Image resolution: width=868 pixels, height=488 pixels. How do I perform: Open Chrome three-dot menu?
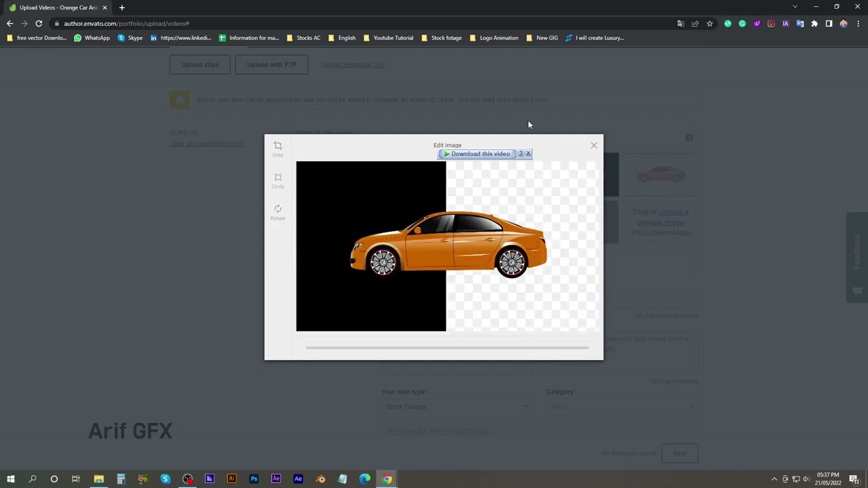coord(858,24)
